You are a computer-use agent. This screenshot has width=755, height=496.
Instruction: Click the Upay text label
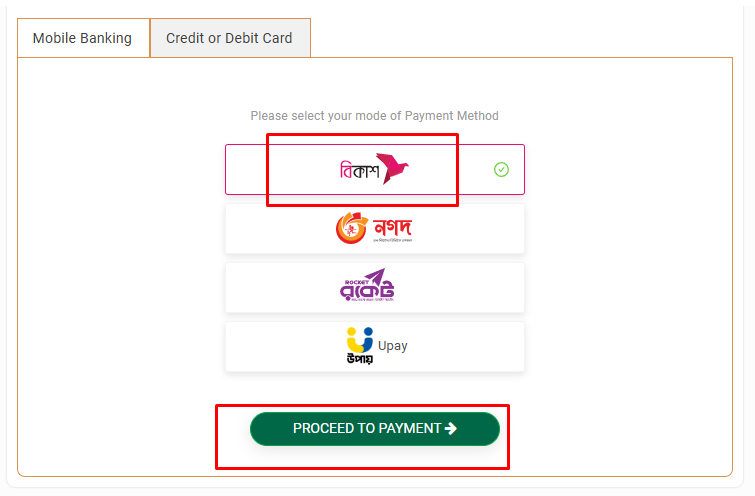coord(393,346)
